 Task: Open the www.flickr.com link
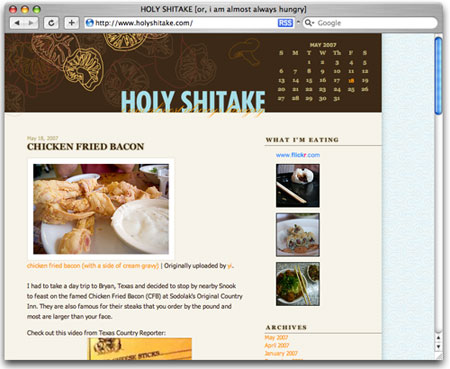click(298, 155)
